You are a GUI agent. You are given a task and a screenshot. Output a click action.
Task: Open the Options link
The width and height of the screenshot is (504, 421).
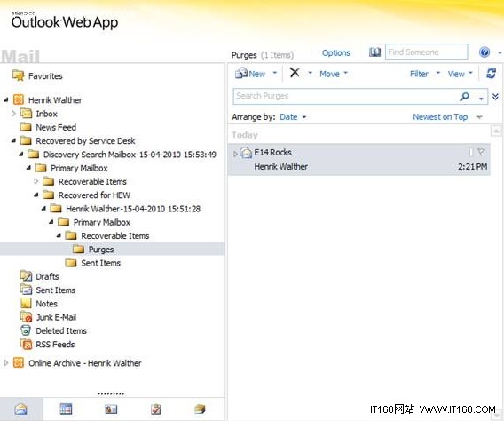point(336,52)
